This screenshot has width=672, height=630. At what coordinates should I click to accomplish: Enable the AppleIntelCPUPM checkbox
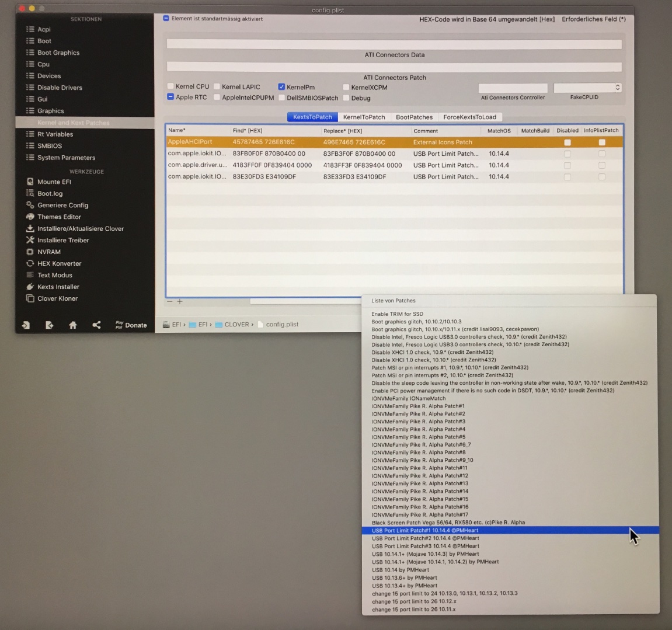pyautogui.click(x=217, y=98)
